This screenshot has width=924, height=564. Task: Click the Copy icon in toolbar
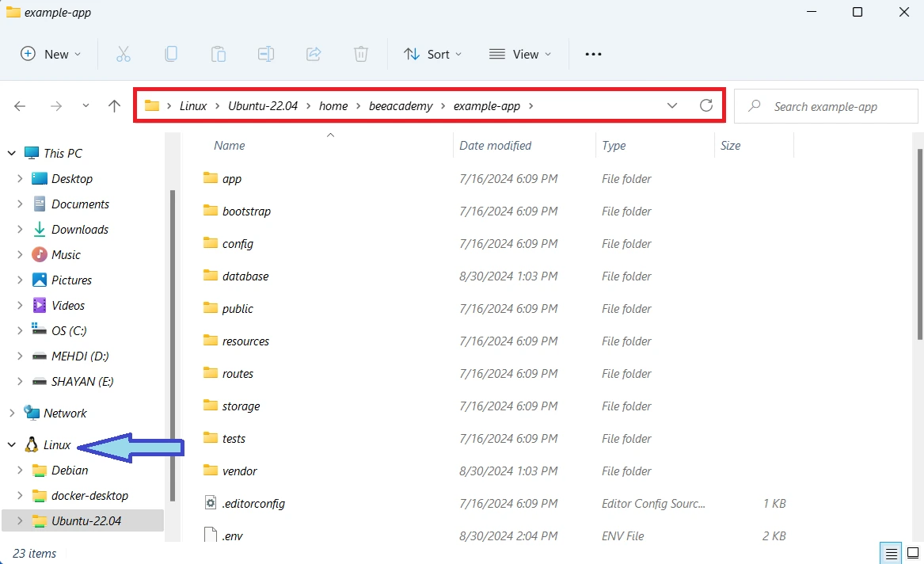(171, 54)
